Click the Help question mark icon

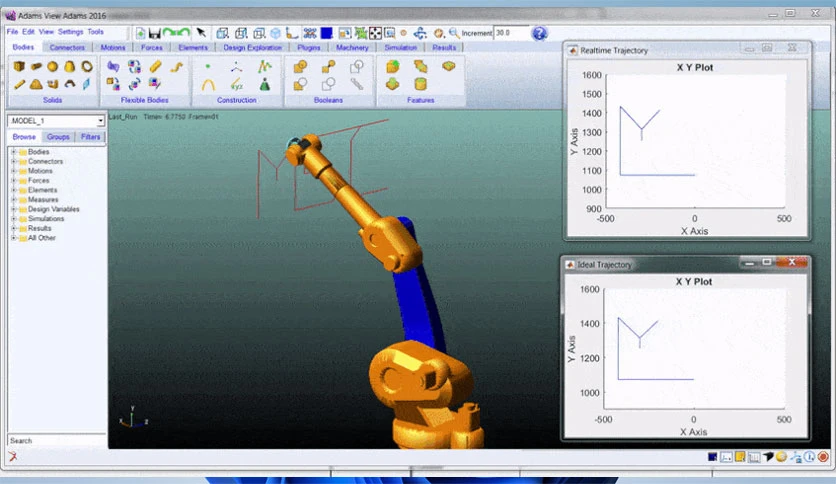tap(539, 34)
